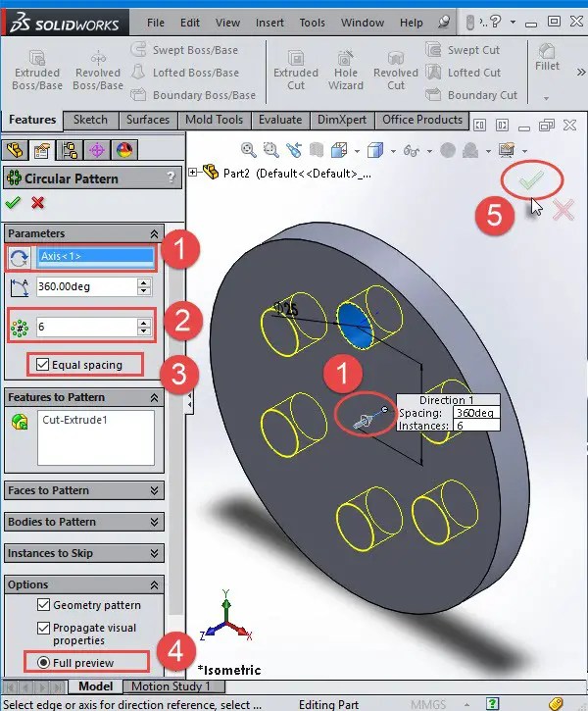Accept pattern with green check in PropertyManager
Viewport: 588px width, 711px height.
pos(13,203)
